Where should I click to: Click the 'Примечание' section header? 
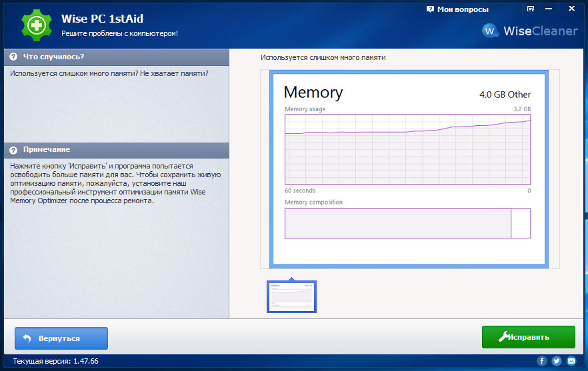(46, 150)
